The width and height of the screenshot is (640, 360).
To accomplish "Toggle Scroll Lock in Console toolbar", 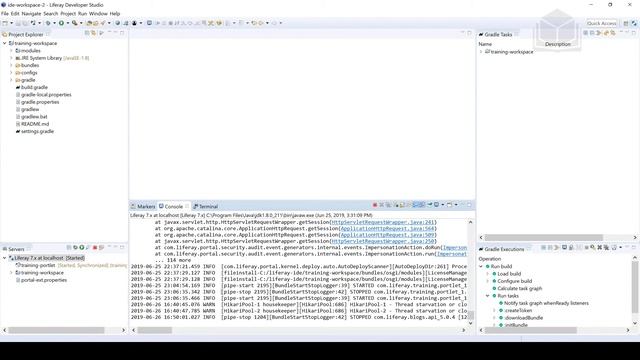I will (x=402, y=205).
